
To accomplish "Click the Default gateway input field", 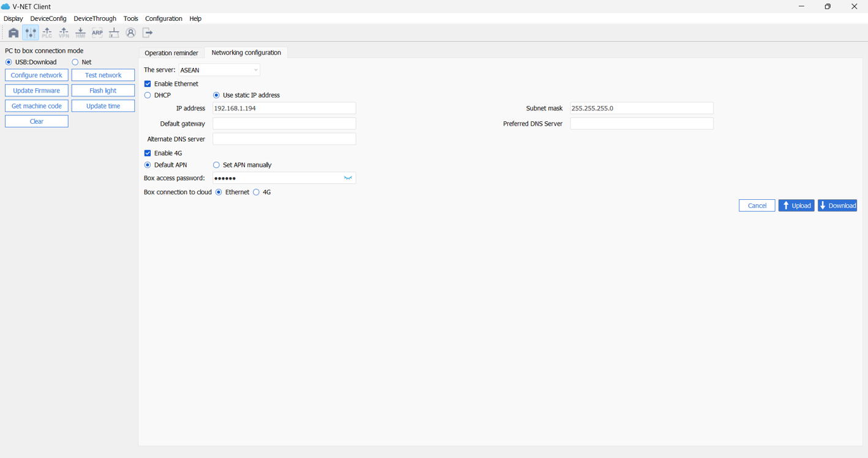I will pos(284,124).
